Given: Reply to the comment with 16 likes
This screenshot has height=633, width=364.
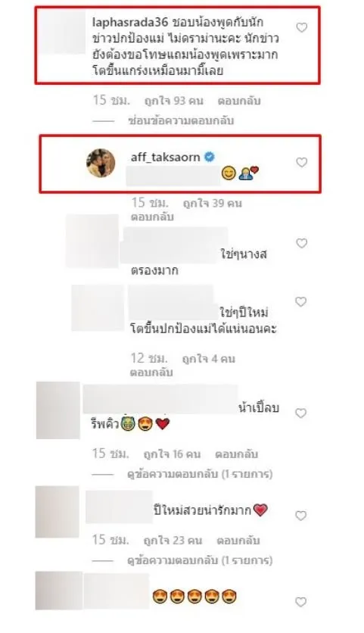Looking at the screenshot, I should pyautogui.click(x=236, y=454).
